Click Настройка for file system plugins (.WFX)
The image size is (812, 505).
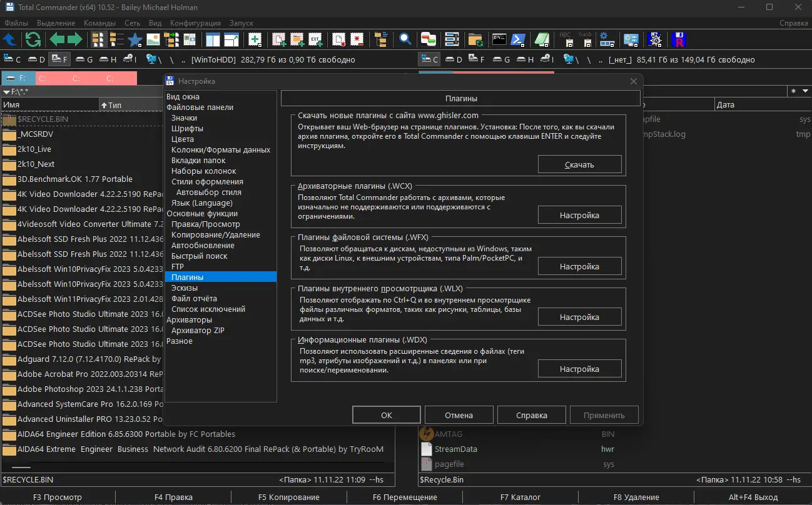(579, 266)
